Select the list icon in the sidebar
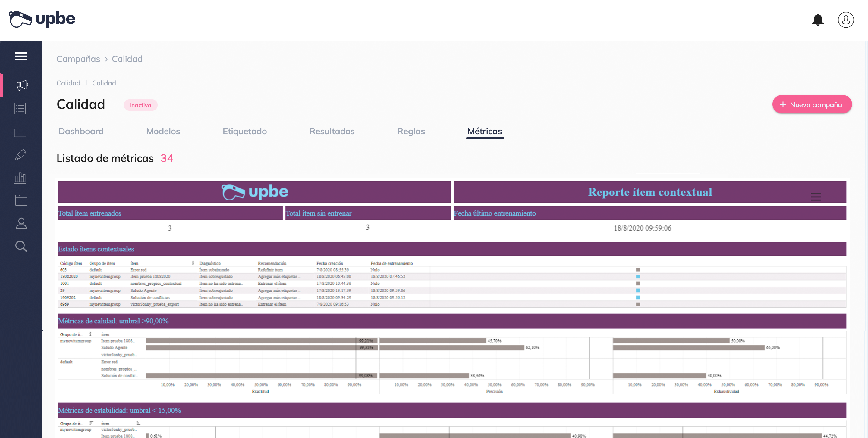 [20, 108]
